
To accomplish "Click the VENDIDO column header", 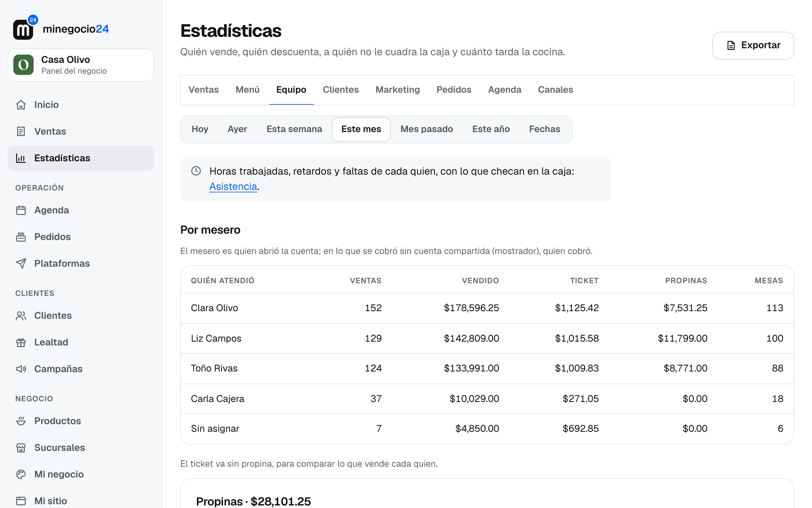I will pos(481,281).
